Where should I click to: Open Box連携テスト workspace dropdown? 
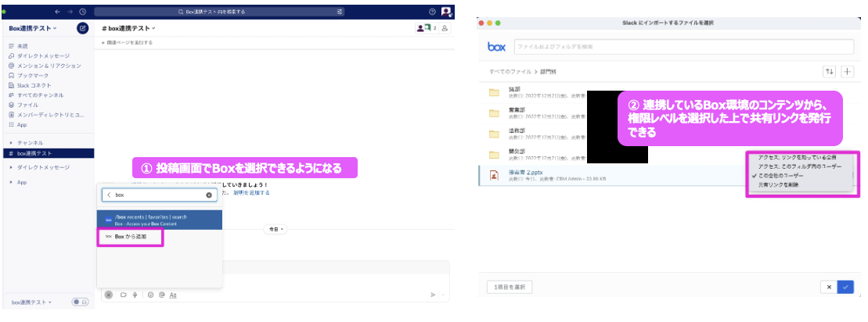[34, 28]
